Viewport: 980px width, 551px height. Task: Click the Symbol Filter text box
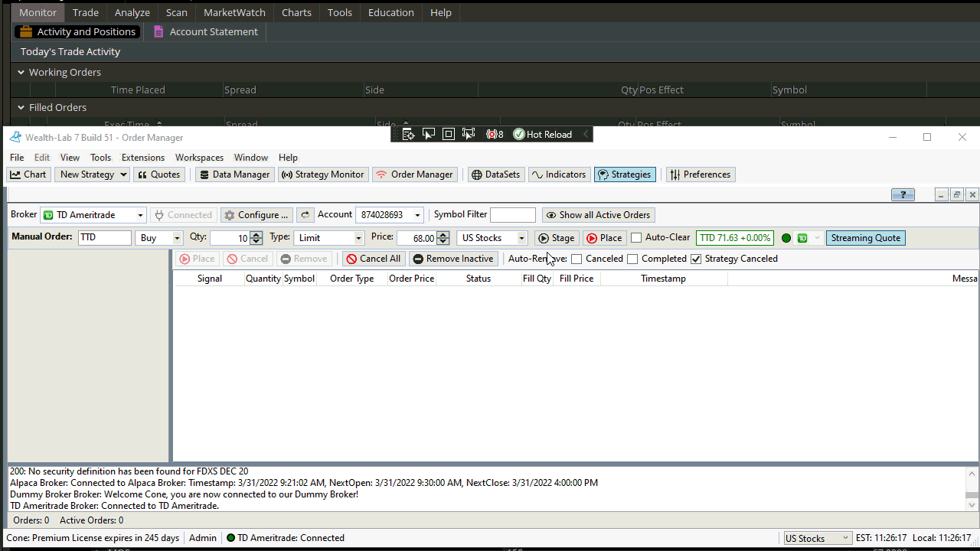tap(513, 215)
